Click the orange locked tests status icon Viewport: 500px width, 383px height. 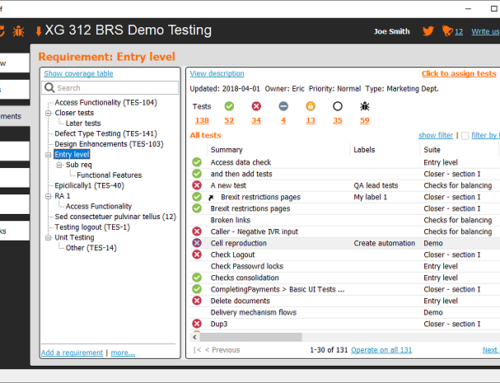point(310,106)
